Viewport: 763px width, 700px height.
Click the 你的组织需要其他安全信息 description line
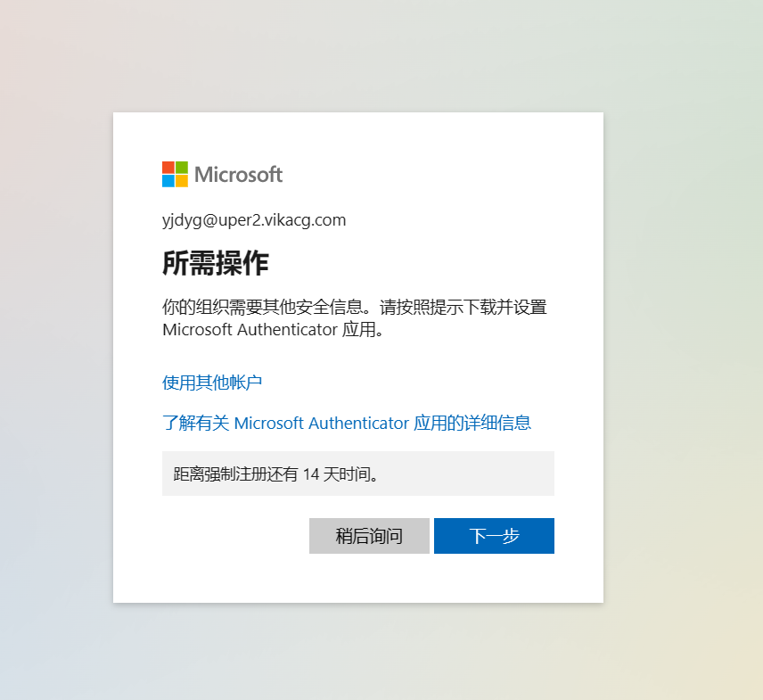354,307
